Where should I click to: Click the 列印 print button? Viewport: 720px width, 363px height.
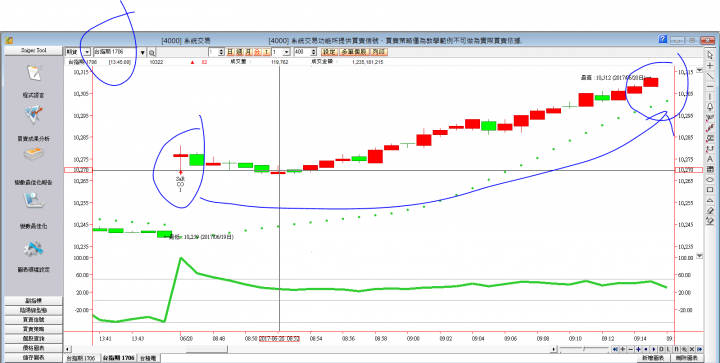pos(379,52)
